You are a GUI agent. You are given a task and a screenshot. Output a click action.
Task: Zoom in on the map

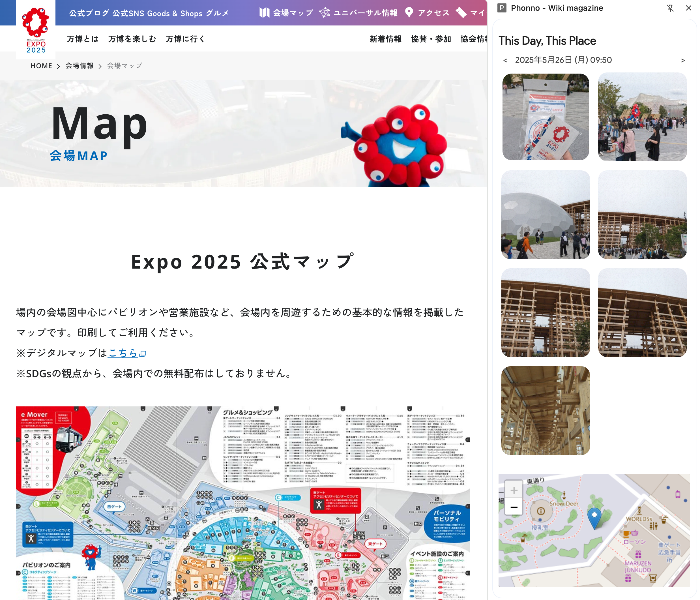pos(514,490)
